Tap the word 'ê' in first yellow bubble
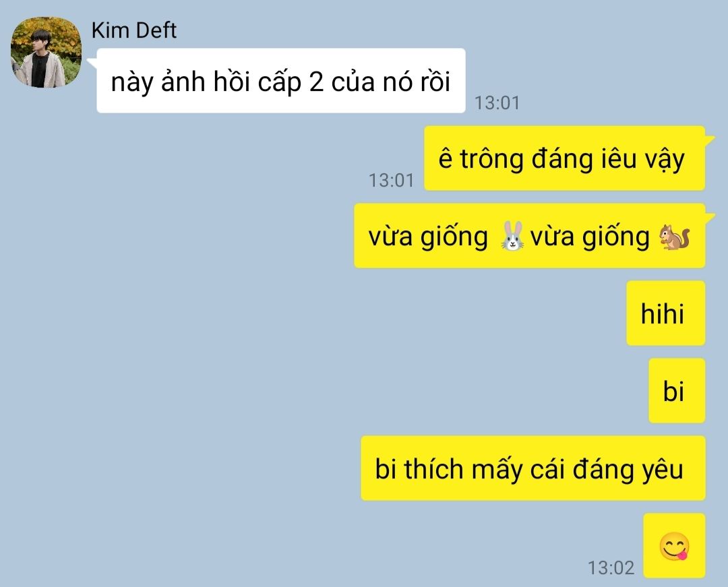The width and height of the screenshot is (728, 587). click(x=446, y=158)
